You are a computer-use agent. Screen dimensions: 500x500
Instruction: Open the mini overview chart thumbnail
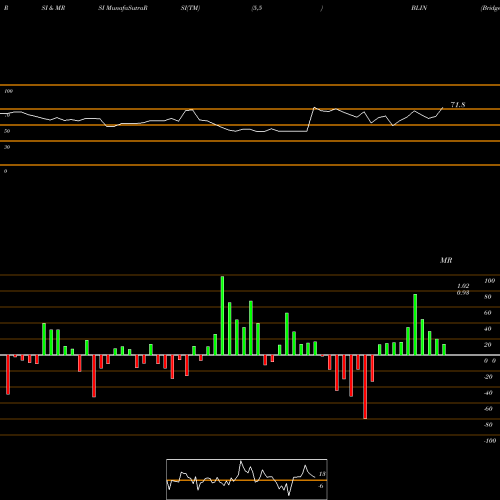[247, 479]
